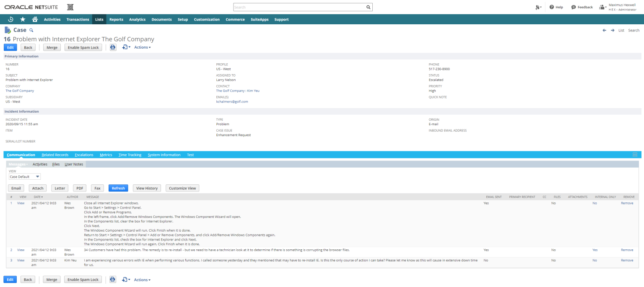Open the Feedback icon
Image resolution: width=644 pixels, height=287 pixels.
click(x=582, y=7)
